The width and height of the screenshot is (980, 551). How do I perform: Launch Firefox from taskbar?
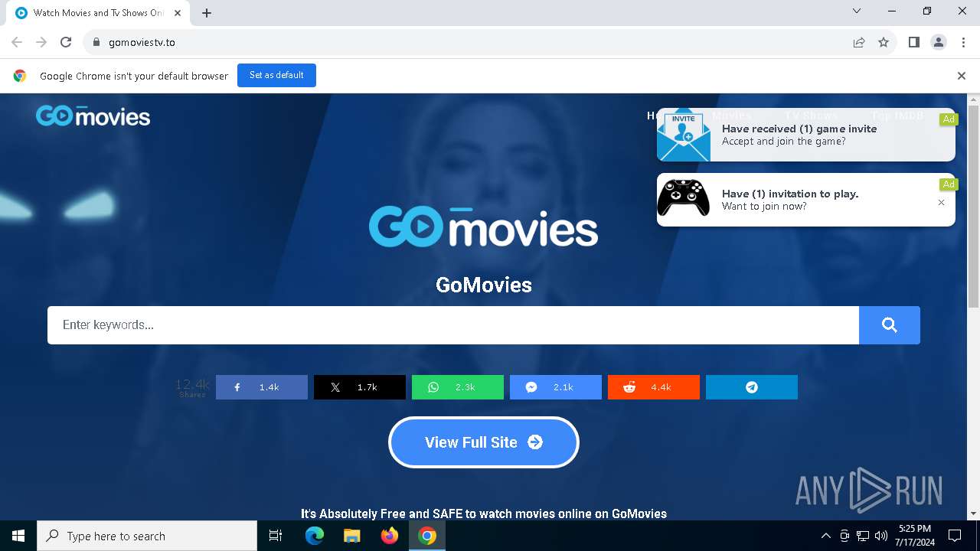[x=390, y=536]
